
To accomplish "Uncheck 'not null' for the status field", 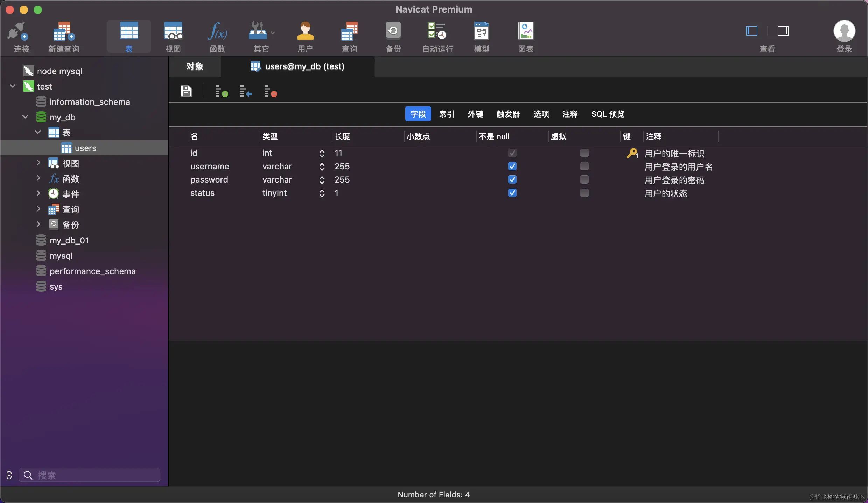I will point(512,193).
